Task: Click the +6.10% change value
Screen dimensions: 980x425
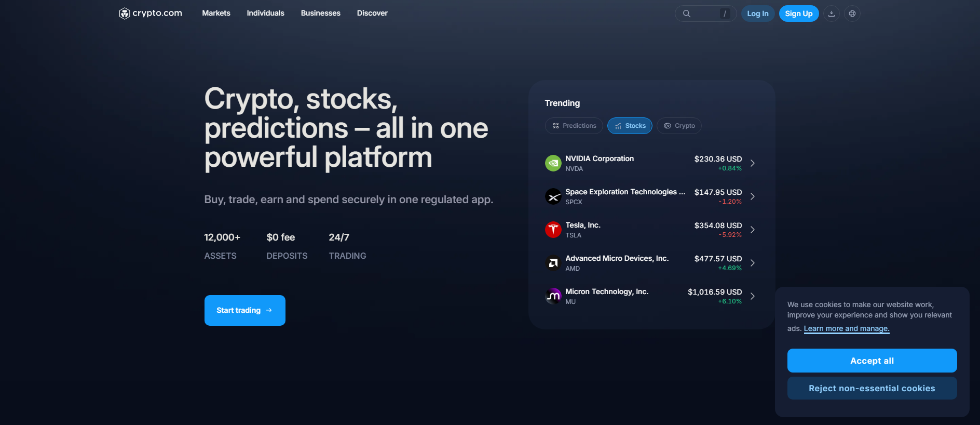Action: point(730,301)
